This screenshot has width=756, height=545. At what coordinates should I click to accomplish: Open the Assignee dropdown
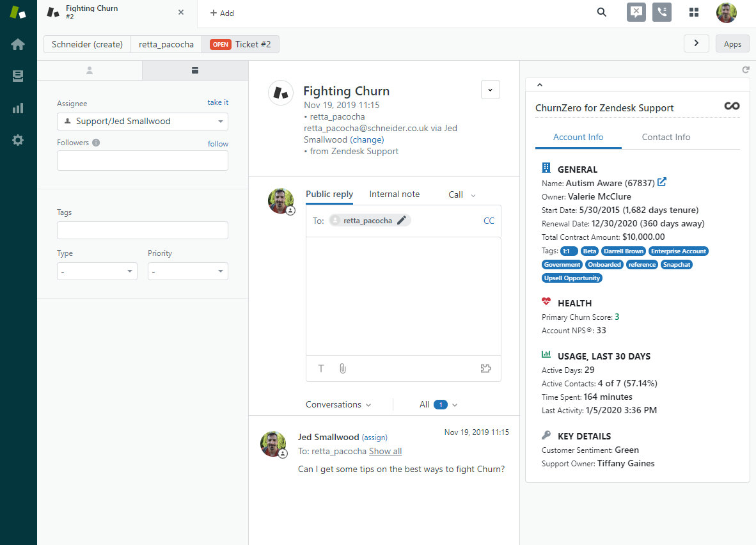click(142, 122)
